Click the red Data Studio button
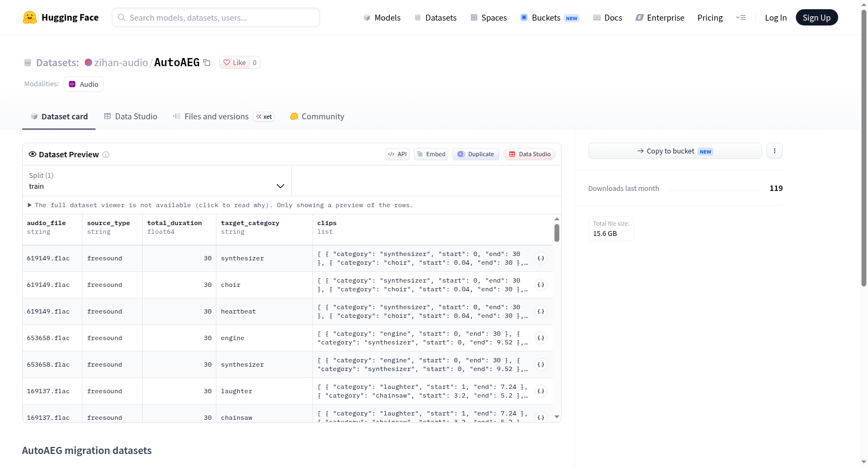The image size is (868, 467). [529, 154]
